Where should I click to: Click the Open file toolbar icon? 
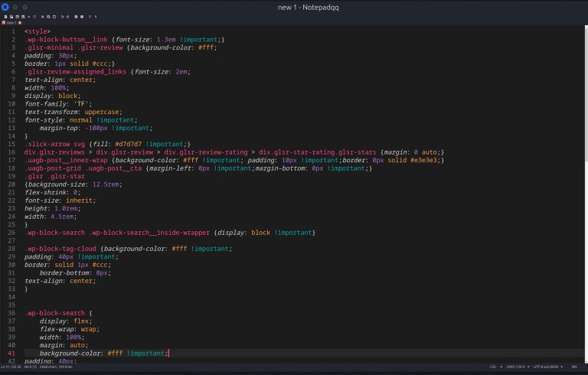tap(11, 17)
